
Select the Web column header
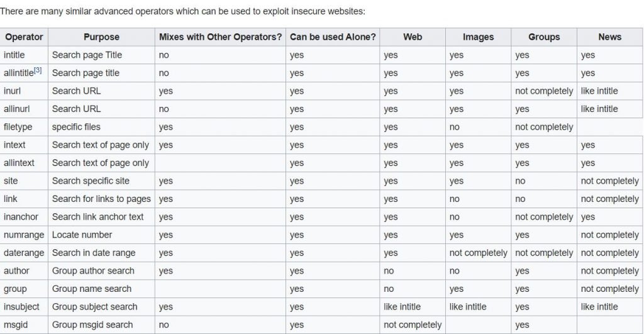click(x=413, y=37)
